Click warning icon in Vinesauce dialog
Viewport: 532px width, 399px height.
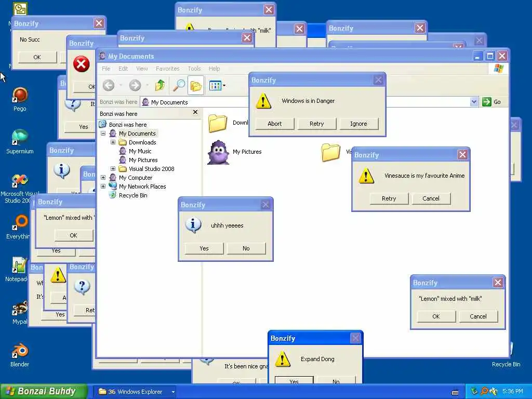pyautogui.click(x=366, y=176)
